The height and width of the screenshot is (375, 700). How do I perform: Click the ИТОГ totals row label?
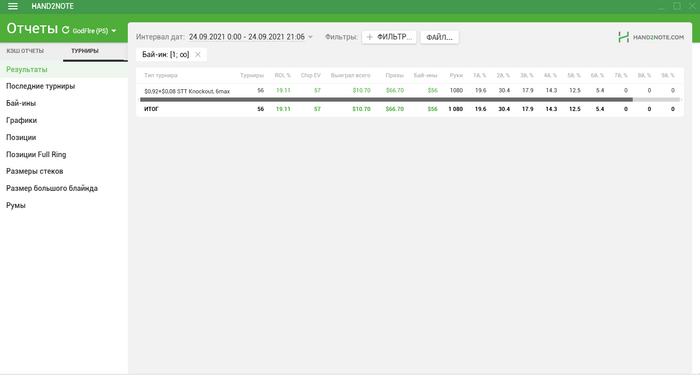(151, 109)
